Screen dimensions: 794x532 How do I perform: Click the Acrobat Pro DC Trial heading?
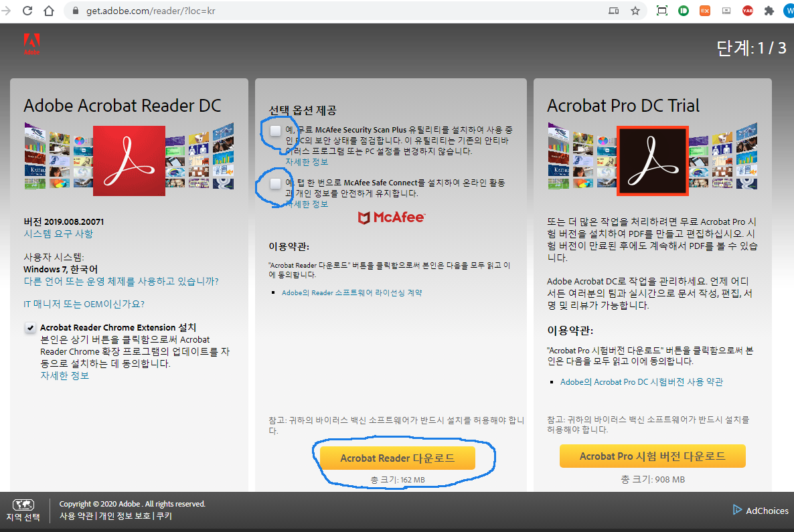coord(623,106)
